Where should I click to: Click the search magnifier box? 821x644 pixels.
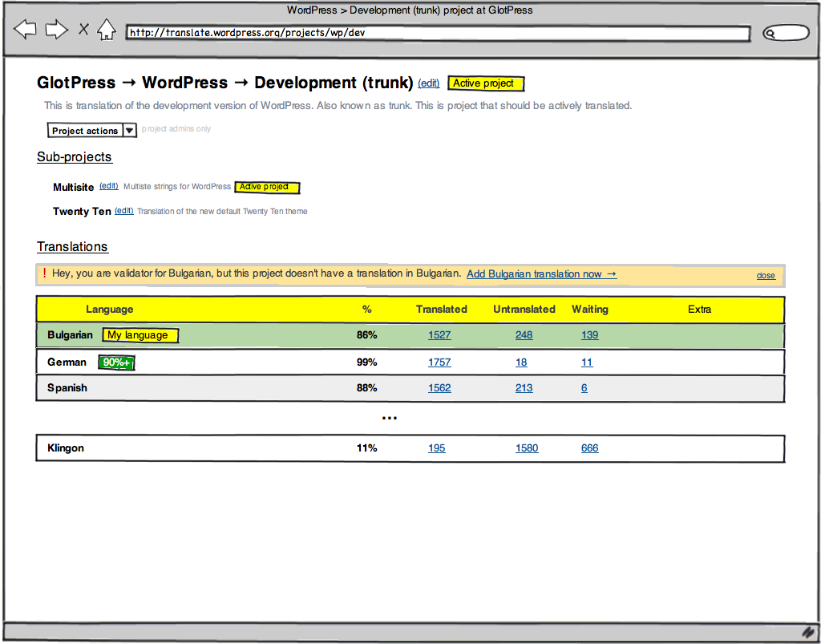tap(785, 33)
